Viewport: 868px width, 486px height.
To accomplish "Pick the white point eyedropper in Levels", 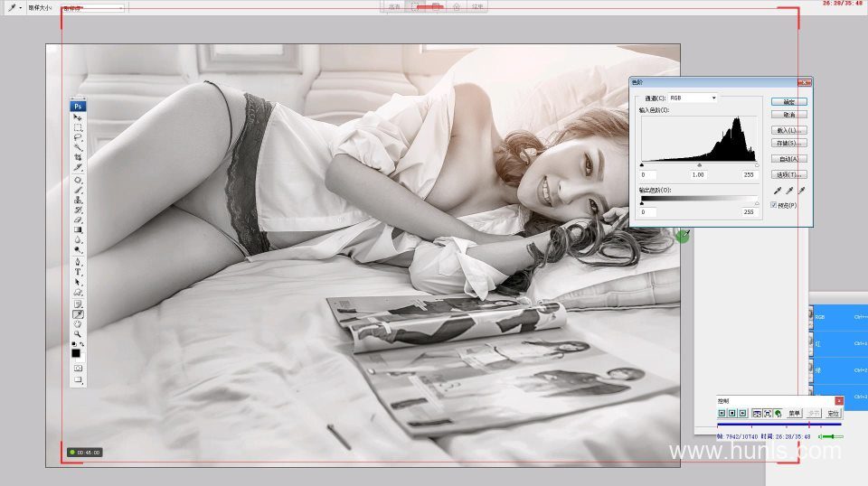I will click(801, 191).
